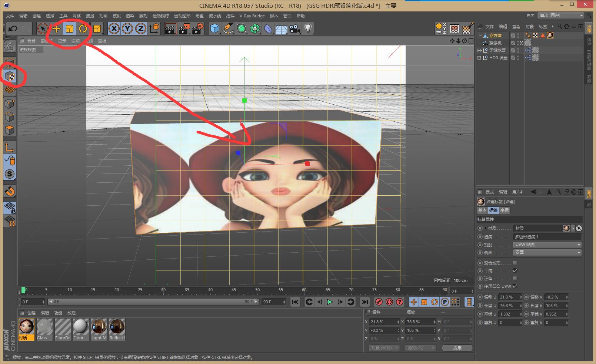Click the 应用 apply button
Screen dimensions: 596x364
(457, 348)
